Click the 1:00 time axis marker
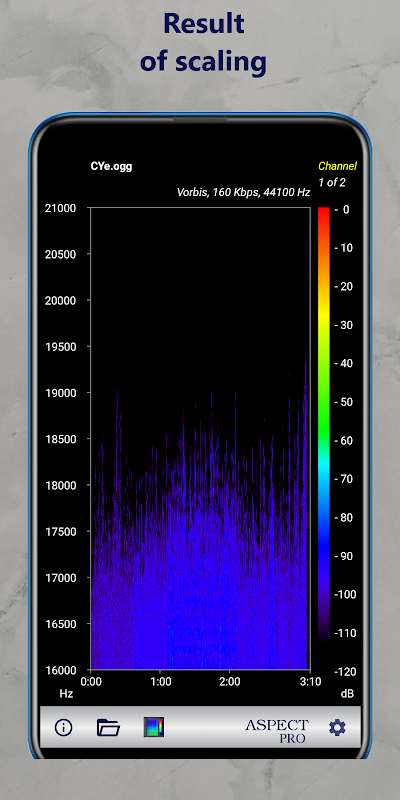This screenshot has height=800, width=400. click(x=160, y=681)
